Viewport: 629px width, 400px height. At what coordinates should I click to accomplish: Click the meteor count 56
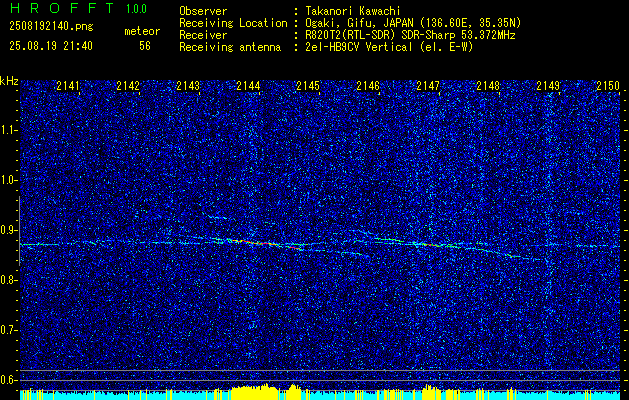[x=145, y=46]
